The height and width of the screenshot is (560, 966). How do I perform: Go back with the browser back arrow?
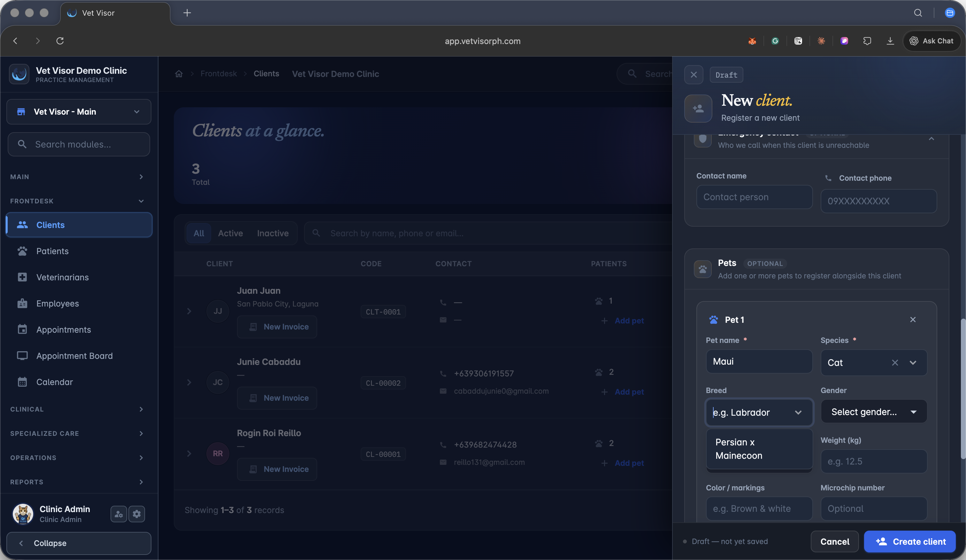(15, 41)
